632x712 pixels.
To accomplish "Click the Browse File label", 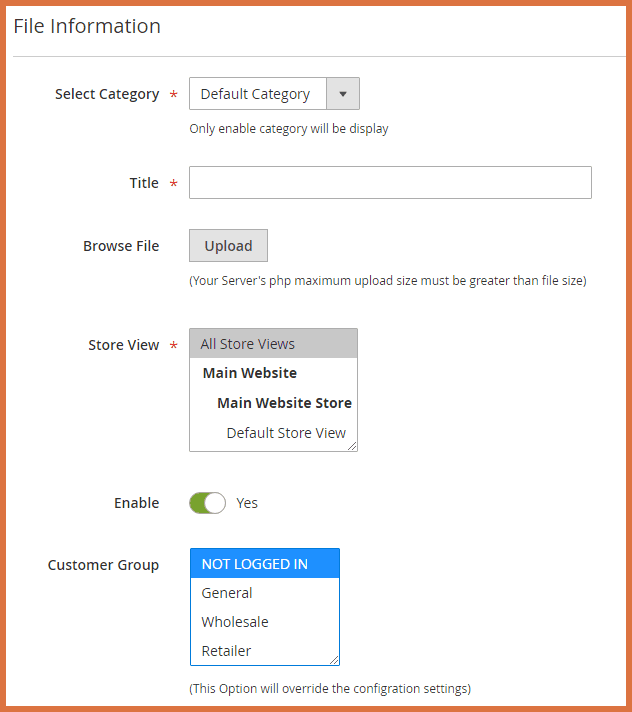I will 121,246.
